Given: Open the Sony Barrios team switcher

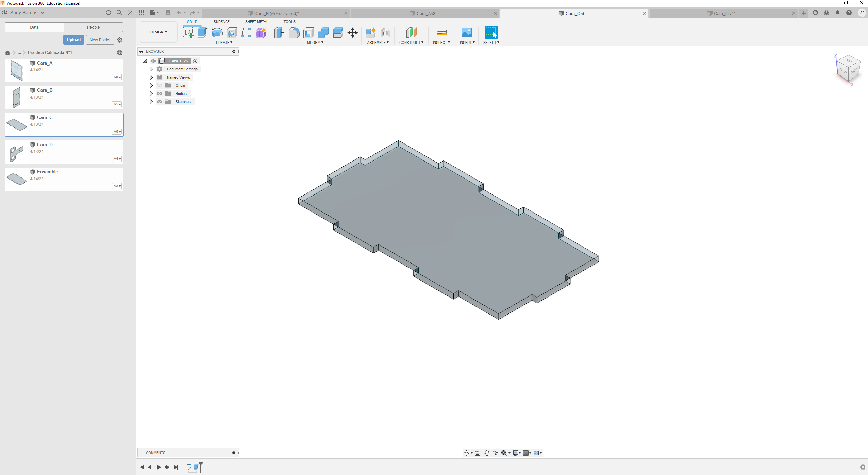Looking at the screenshot, I should (x=23, y=13).
